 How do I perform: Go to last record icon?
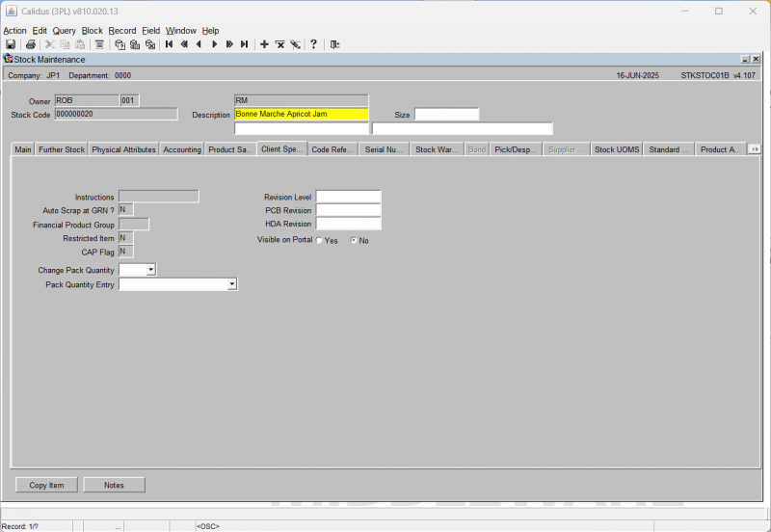click(x=245, y=44)
